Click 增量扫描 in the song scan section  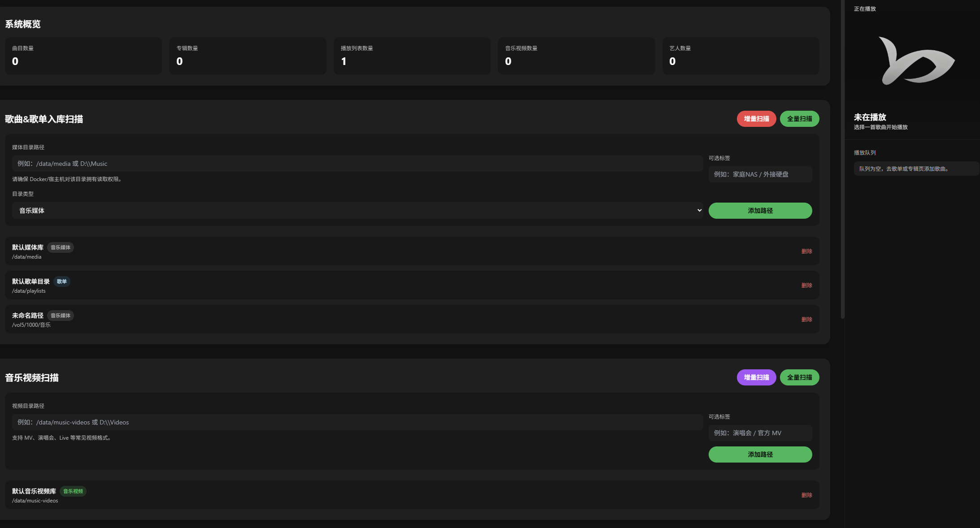click(756, 119)
